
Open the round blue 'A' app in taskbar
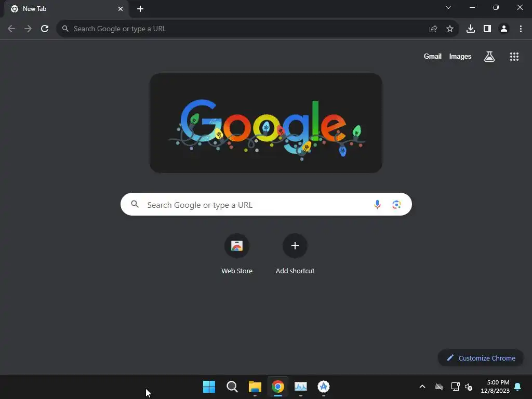tap(324, 387)
